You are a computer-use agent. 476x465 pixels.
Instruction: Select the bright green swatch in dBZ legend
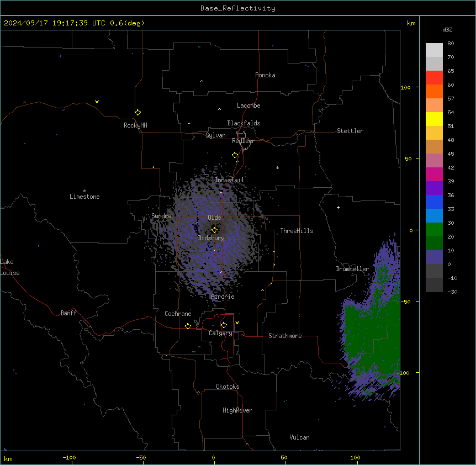pos(434,230)
